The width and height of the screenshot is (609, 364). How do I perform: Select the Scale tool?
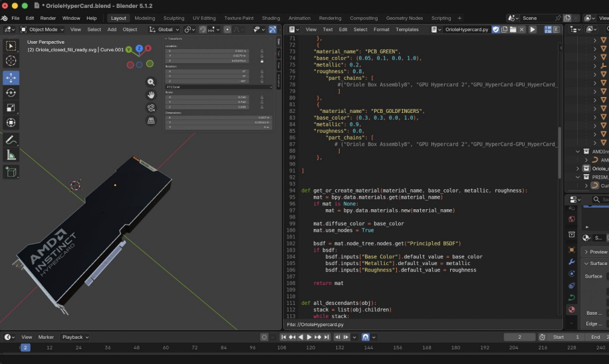coord(11,108)
